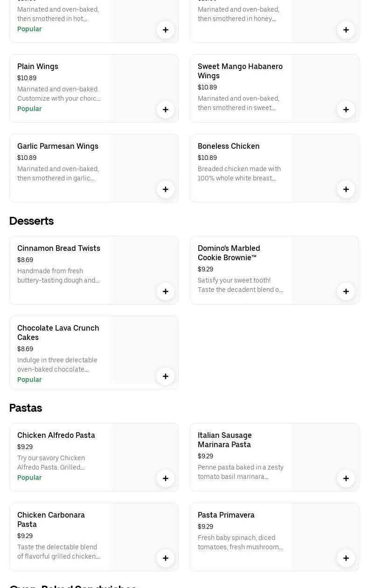Select Cinnamon Bread Twists title

click(59, 248)
